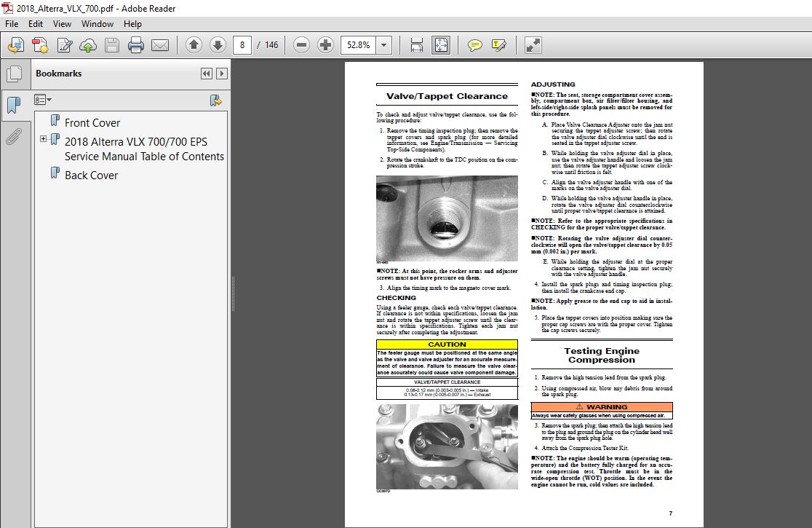The height and width of the screenshot is (528, 812).
Task: Go to next page with down arrow
Action: [218, 45]
